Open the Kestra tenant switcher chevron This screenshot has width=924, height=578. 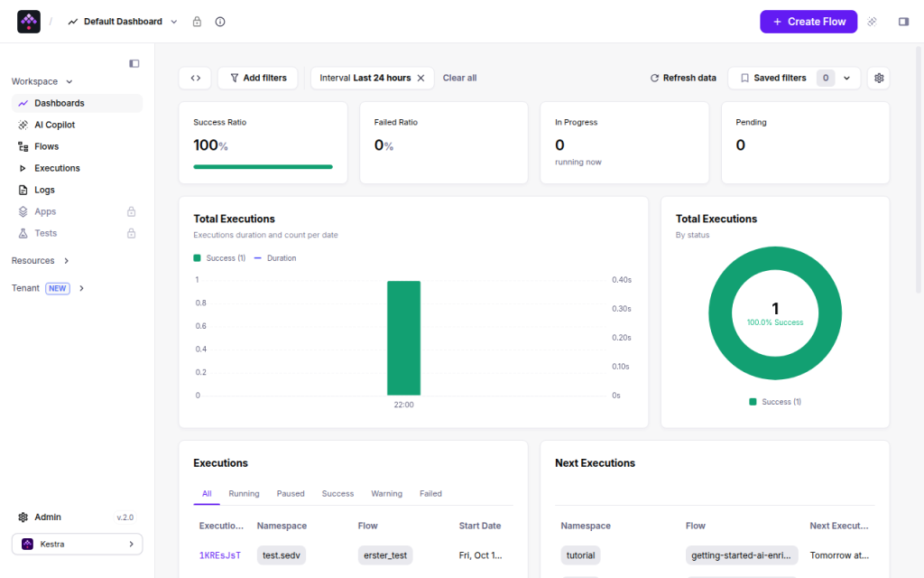[x=131, y=545]
